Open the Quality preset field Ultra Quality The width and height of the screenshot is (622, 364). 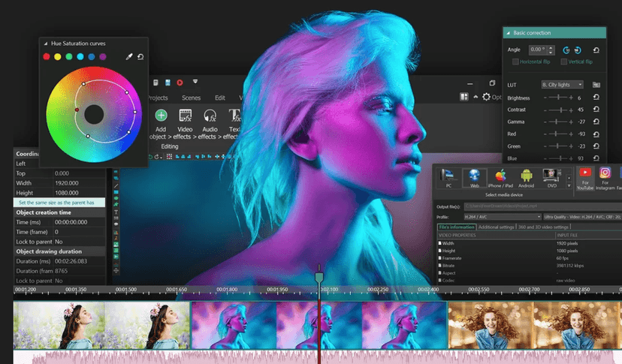click(x=583, y=217)
